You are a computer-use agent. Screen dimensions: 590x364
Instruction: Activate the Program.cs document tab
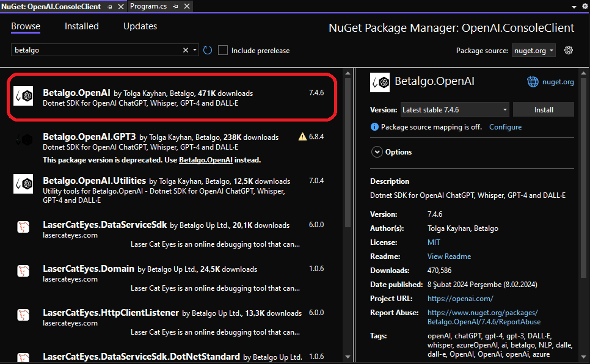click(148, 6)
